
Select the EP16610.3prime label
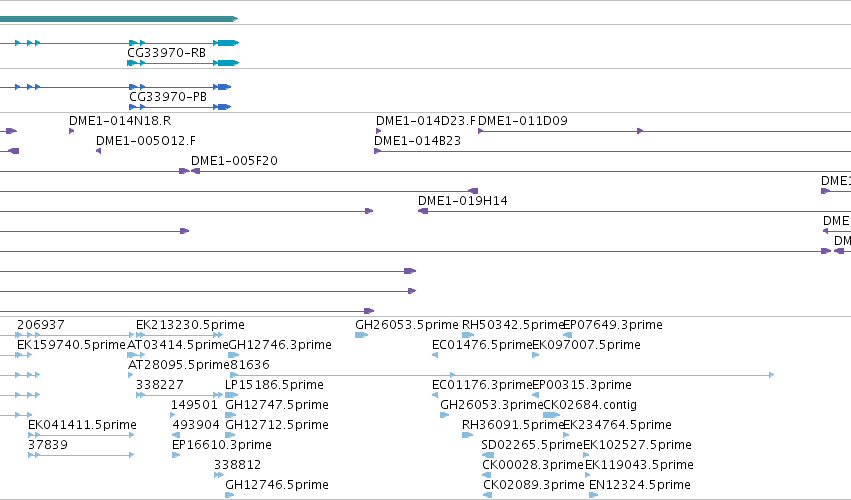coord(221,445)
